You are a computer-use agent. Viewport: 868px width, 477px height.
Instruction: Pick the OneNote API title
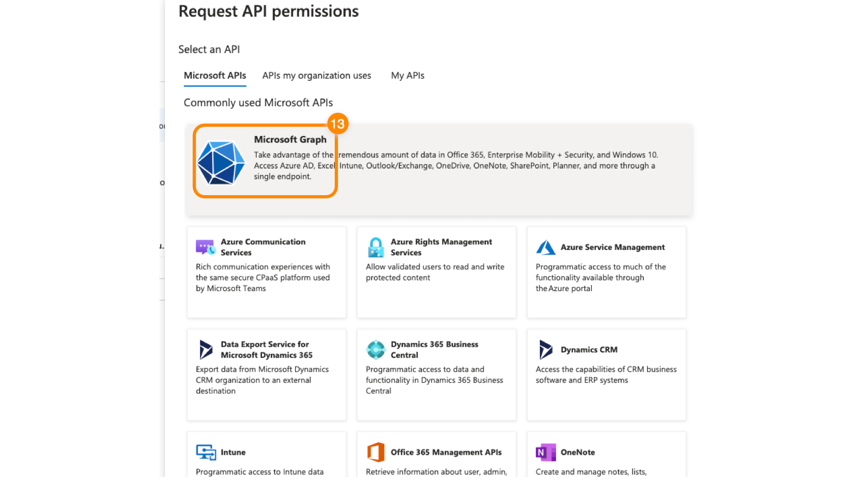point(578,452)
